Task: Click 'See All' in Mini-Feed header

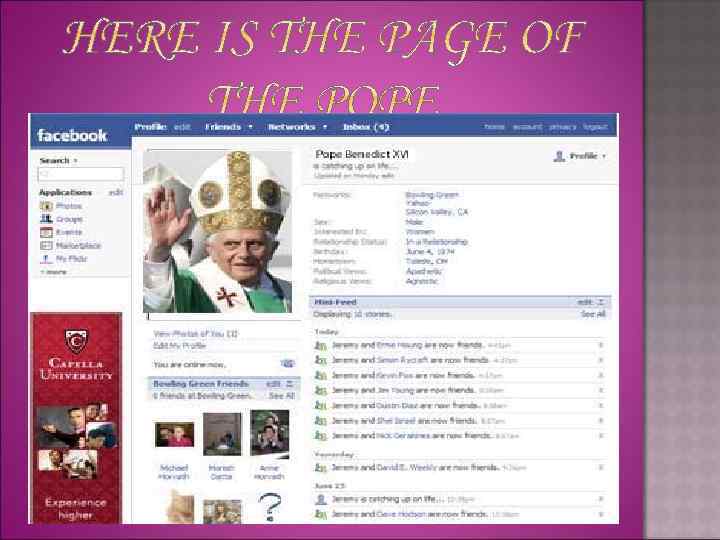Action: (x=593, y=314)
